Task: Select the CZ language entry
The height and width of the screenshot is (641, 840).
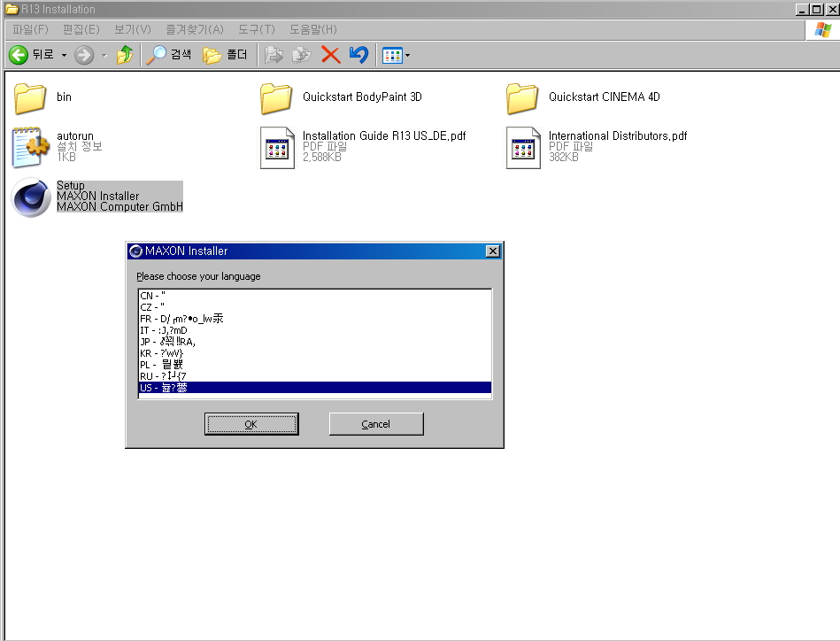Action: tap(314, 307)
